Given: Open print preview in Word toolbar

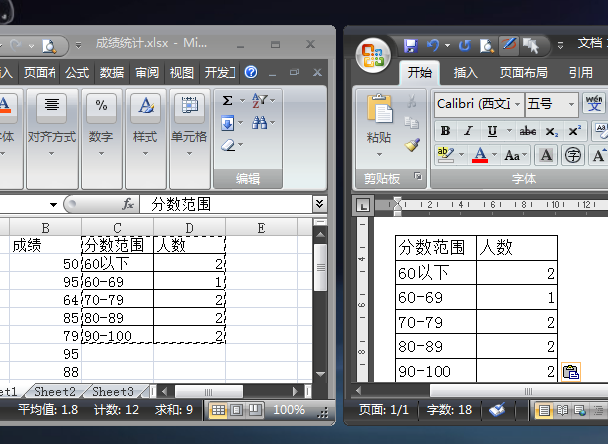Looking at the screenshot, I should click(487, 46).
